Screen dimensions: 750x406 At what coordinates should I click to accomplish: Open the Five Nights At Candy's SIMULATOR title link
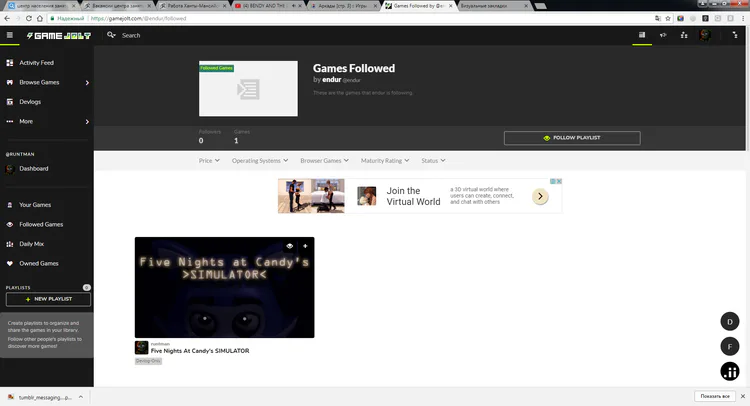pos(200,351)
